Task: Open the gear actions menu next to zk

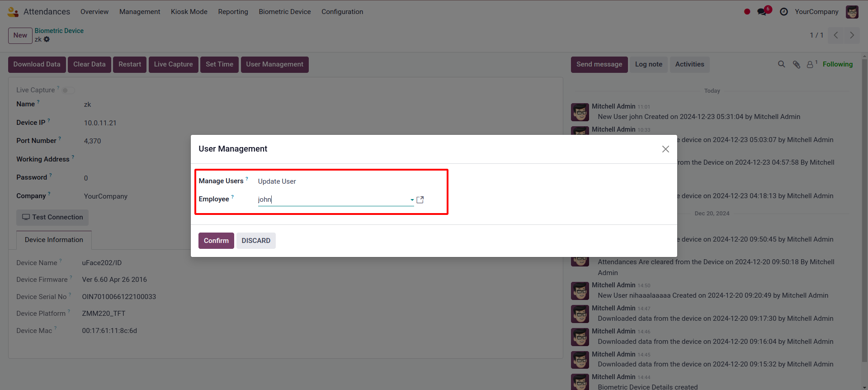Action: (47, 39)
